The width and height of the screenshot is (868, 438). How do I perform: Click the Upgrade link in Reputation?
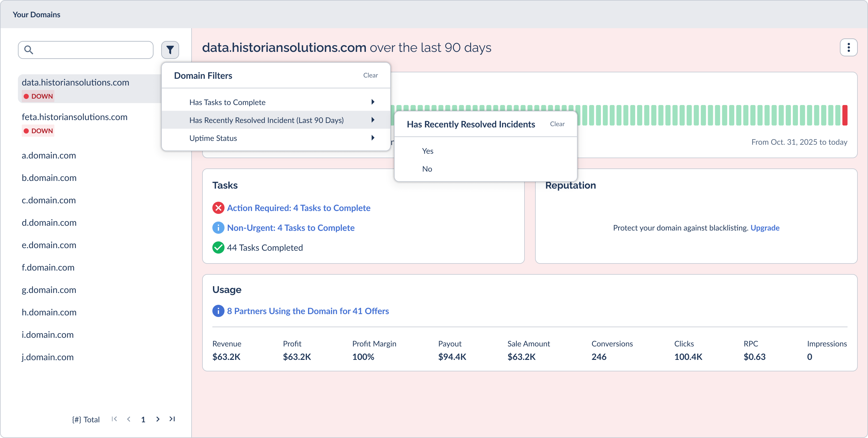(x=765, y=228)
